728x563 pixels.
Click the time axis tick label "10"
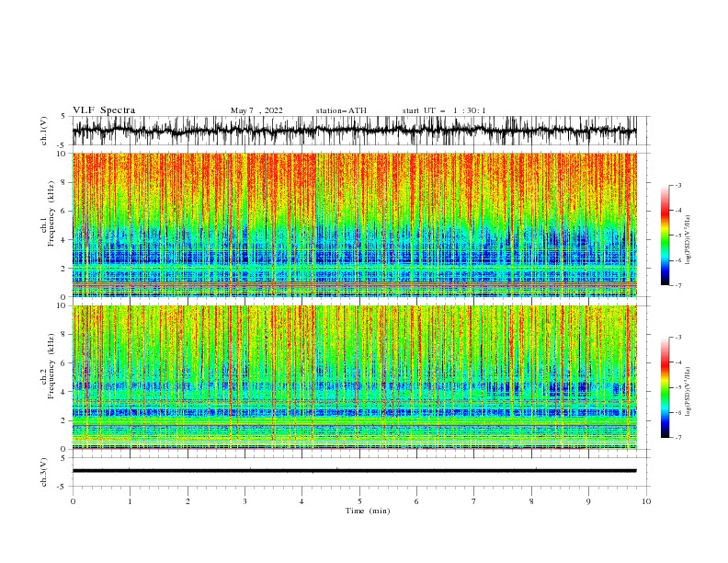click(646, 501)
